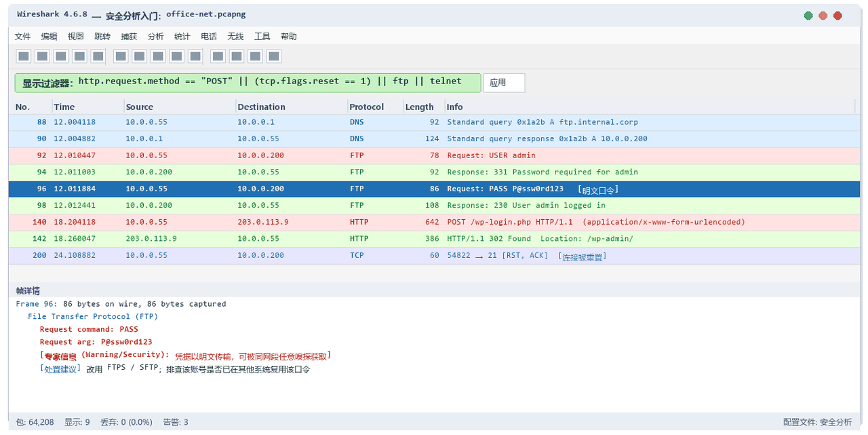Screen dimensions: 868x435
Task: Click the first icon in the main toolbar
Action: tap(23, 56)
